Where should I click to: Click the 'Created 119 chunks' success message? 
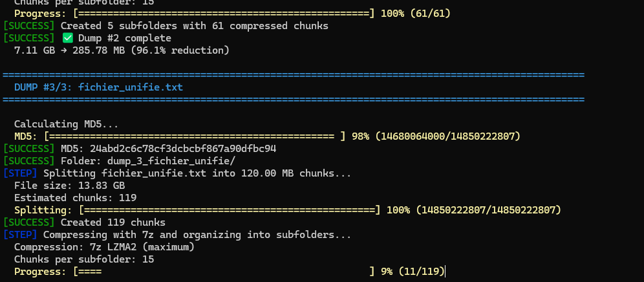coord(114,222)
